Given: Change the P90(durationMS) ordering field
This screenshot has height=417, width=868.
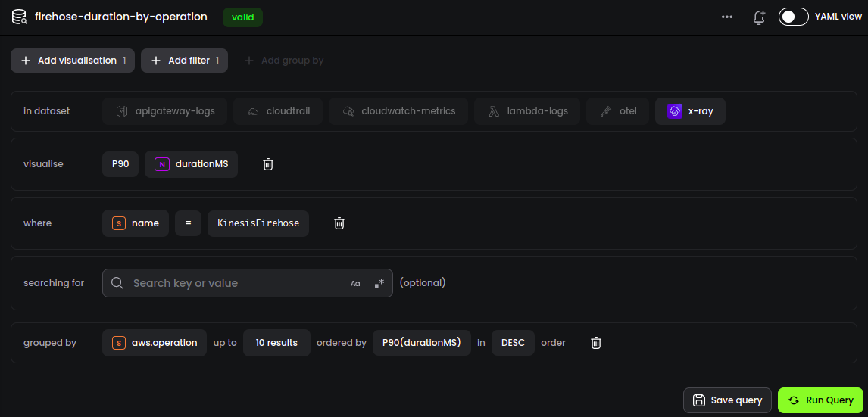Looking at the screenshot, I should coord(422,343).
